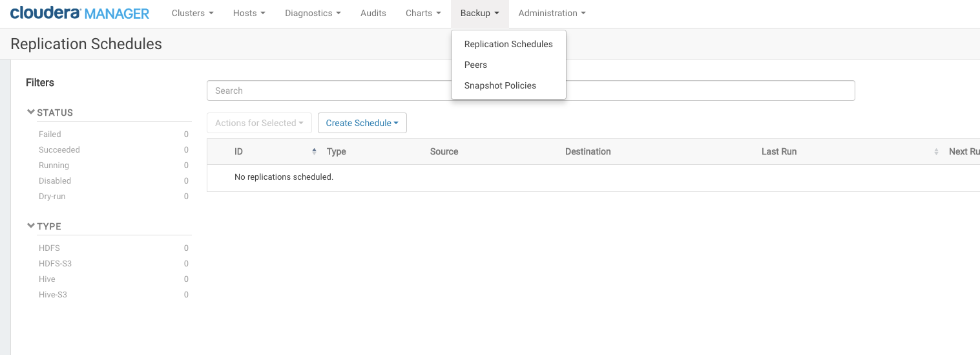Click the Cloudera Manager logo

[x=79, y=13]
